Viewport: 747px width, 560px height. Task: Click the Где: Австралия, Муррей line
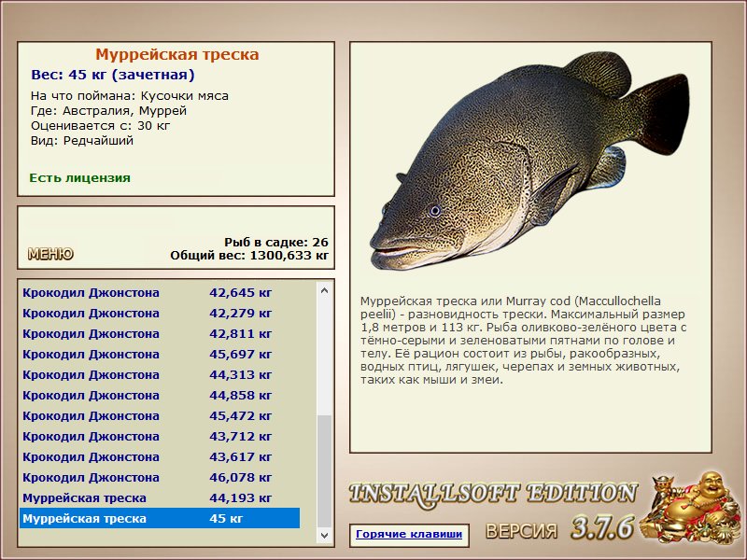pyautogui.click(x=108, y=111)
